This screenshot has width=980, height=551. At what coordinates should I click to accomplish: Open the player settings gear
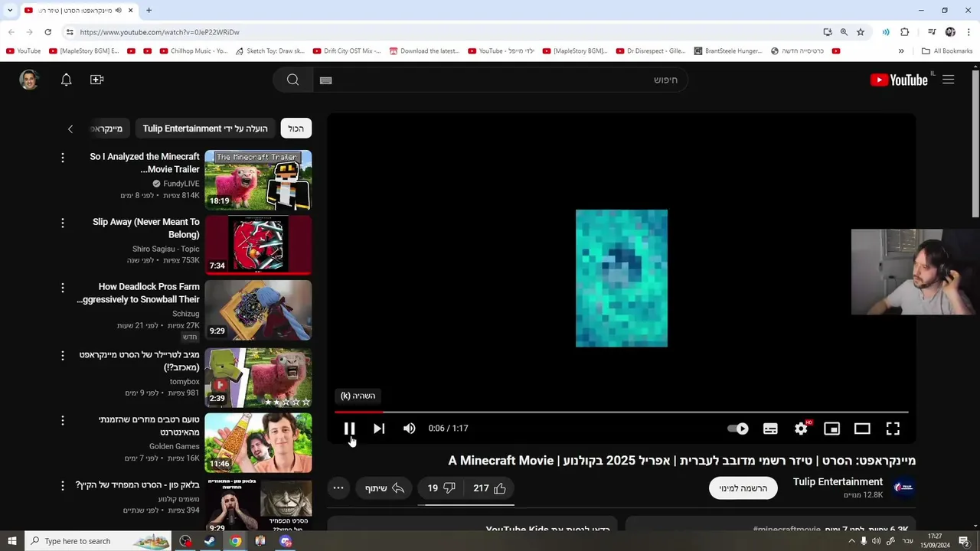tap(801, 429)
